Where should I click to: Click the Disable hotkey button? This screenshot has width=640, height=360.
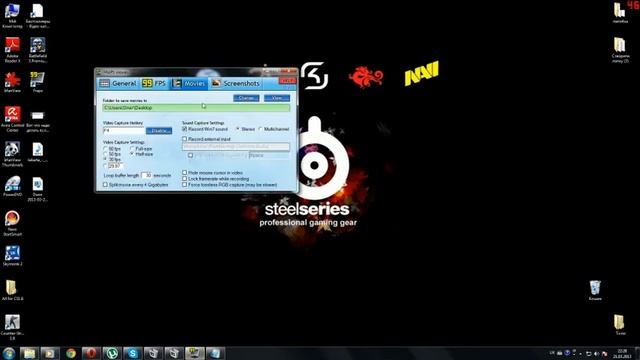(x=159, y=131)
